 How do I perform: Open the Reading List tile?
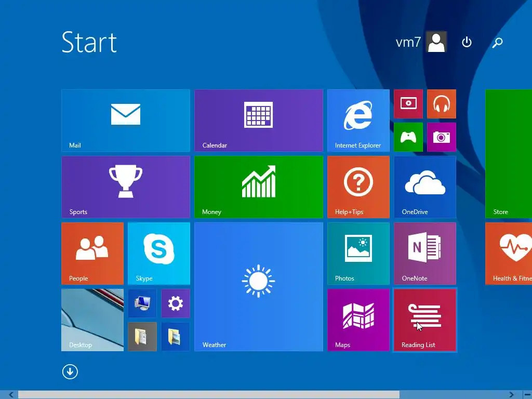pyautogui.click(x=425, y=320)
